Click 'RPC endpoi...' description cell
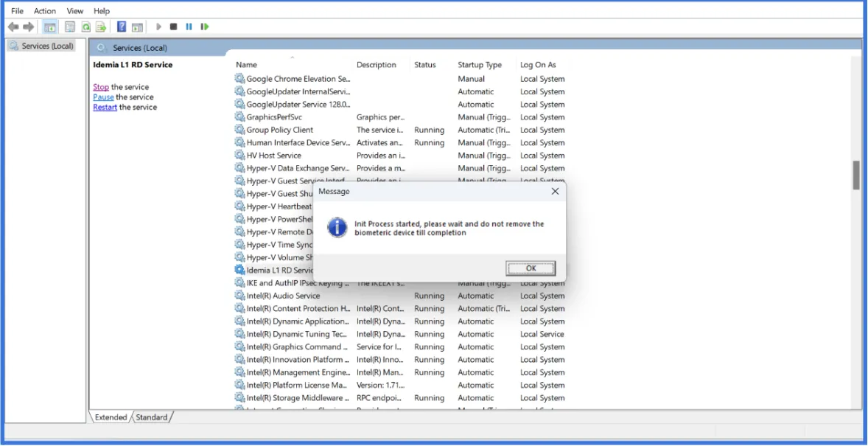The height and width of the screenshot is (446, 868). click(x=381, y=398)
